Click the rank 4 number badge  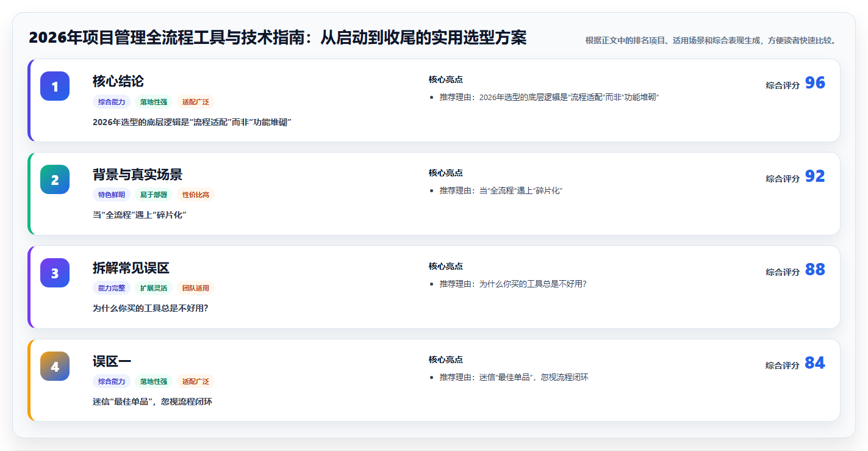click(x=55, y=366)
